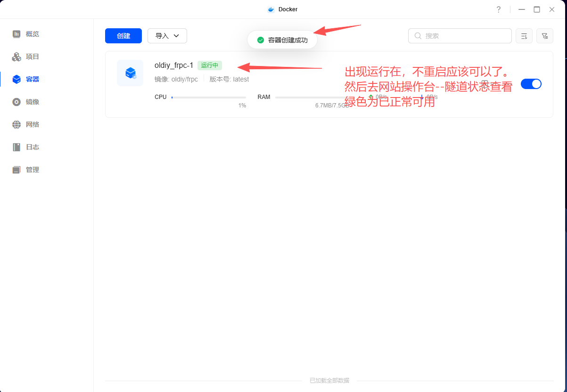567x392 pixels.
Task: Click the Running (运行中) status badge
Action: click(x=210, y=65)
